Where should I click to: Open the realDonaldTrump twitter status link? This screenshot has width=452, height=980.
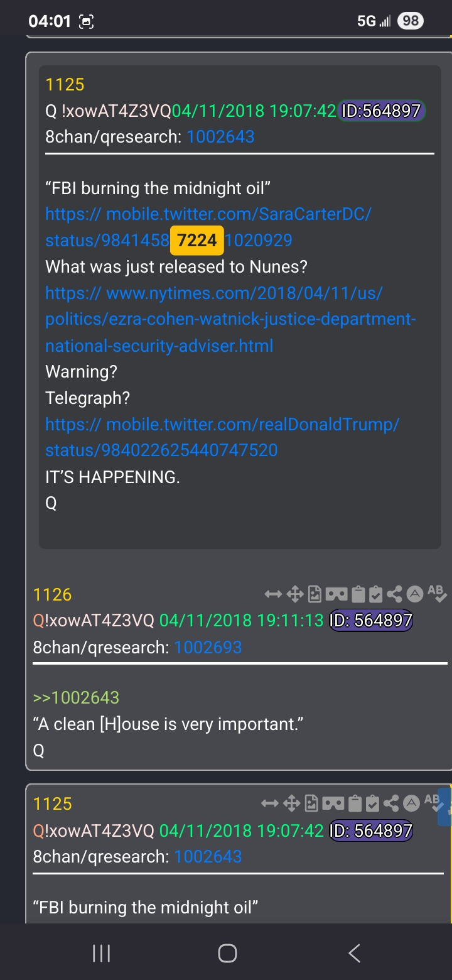point(222,437)
